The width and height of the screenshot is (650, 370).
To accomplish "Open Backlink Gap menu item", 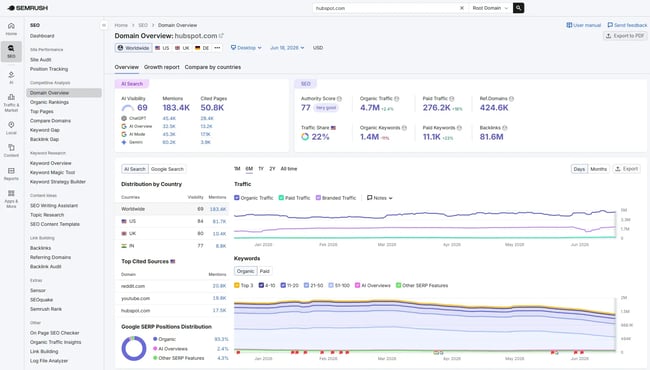I will pos(44,139).
